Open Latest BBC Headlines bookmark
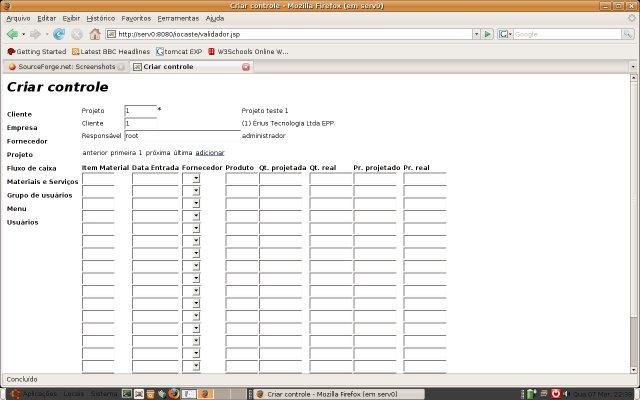The width and height of the screenshot is (640, 400). (111, 51)
